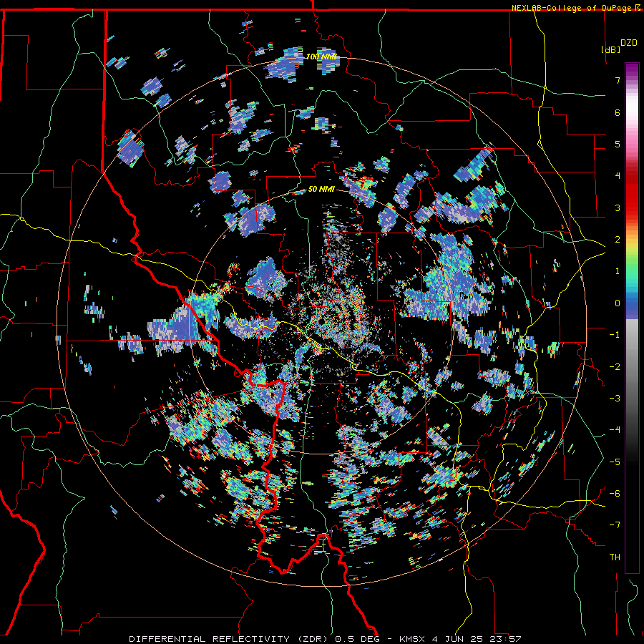This screenshot has width=644, height=644.
Task: Click the 5 value on color scale
Action: tap(618, 144)
